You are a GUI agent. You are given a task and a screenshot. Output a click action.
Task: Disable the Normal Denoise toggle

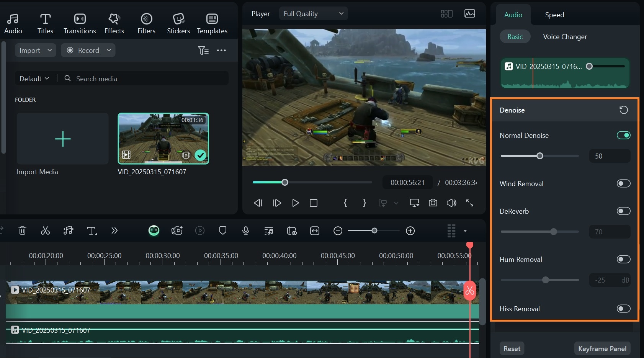[x=623, y=135]
